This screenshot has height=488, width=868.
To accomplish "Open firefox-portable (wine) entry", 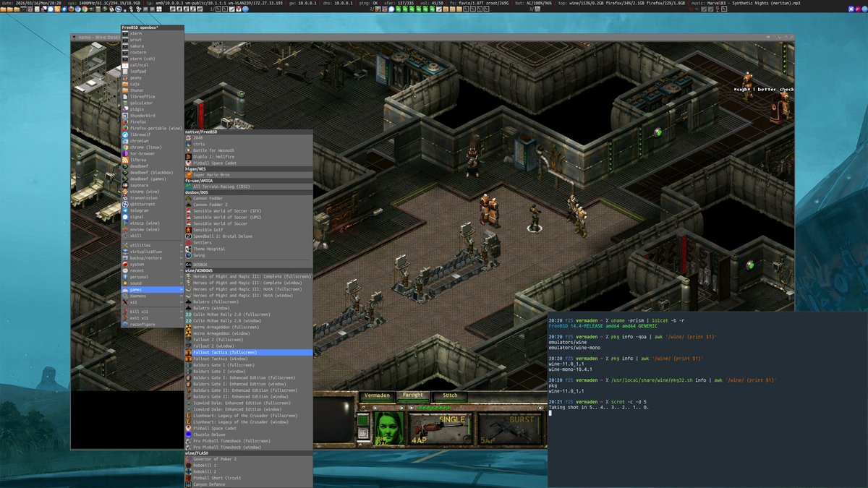I will (153, 128).
